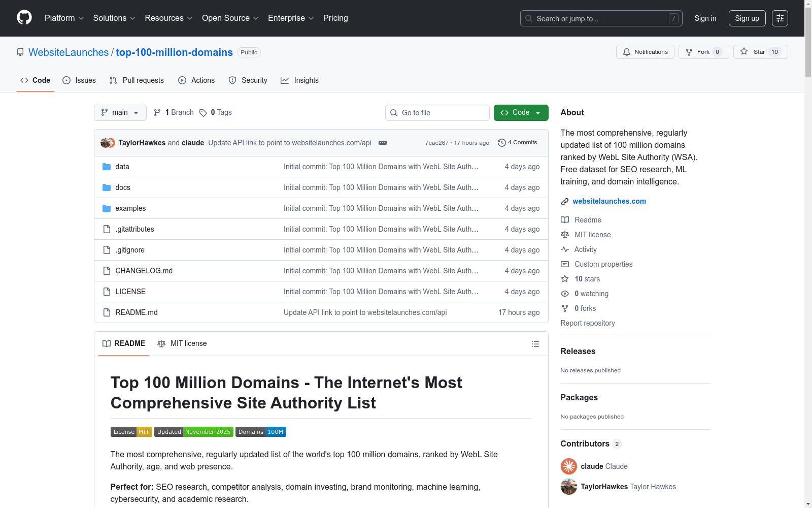The width and height of the screenshot is (812, 508).
Task: Click the LICENSE file icon
Action: click(107, 292)
